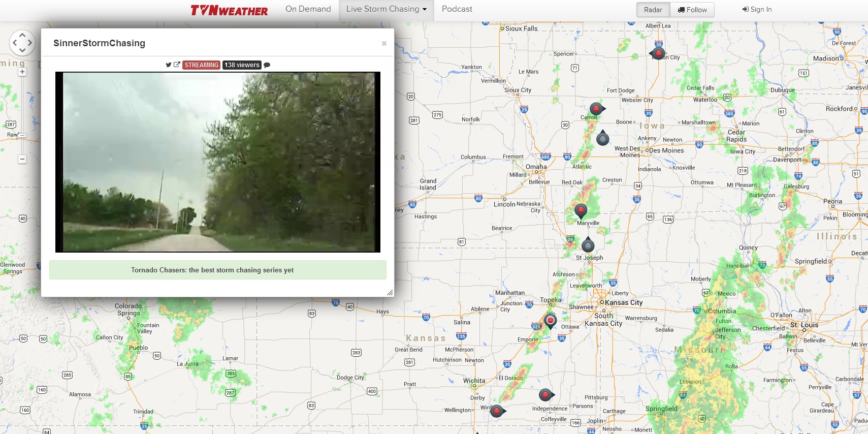This screenshot has width=868, height=434.
Task: Expand the Live Storm Chasing dropdown menu
Action: pos(387,9)
